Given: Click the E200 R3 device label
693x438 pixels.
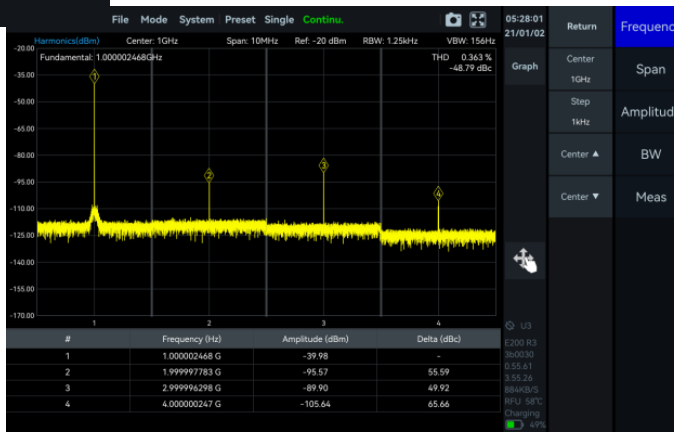Looking at the screenshot, I should (x=520, y=343).
